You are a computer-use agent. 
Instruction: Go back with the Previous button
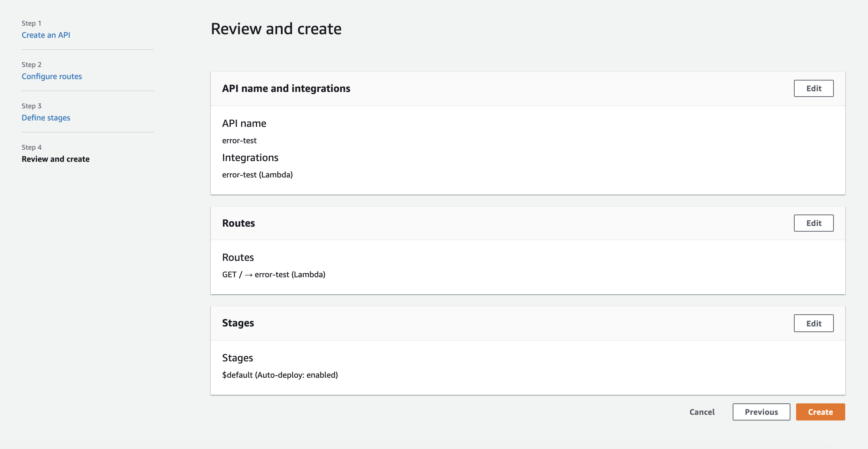coord(761,412)
